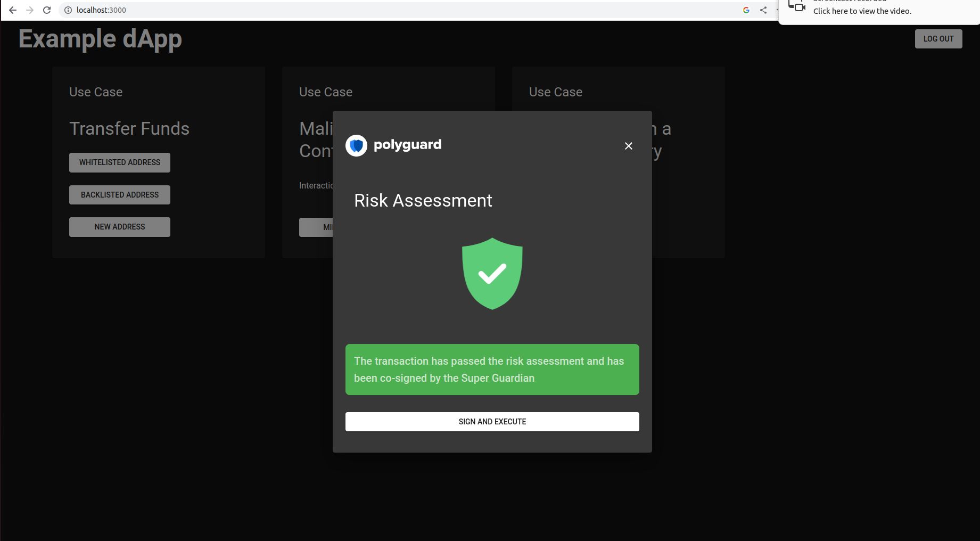Image resolution: width=980 pixels, height=541 pixels.
Task: Close the polyguard Risk Assessment dialog
Action: [x=628, y=146]
